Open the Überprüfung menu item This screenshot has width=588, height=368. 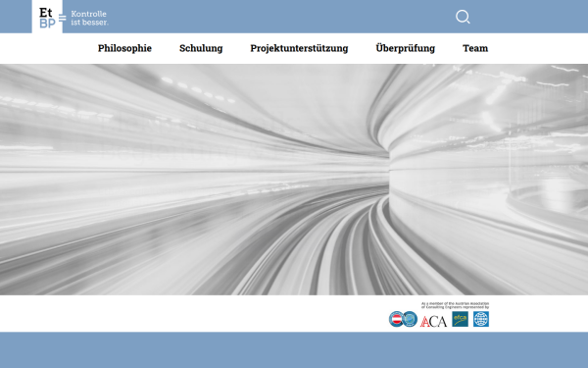pos(406,48)
